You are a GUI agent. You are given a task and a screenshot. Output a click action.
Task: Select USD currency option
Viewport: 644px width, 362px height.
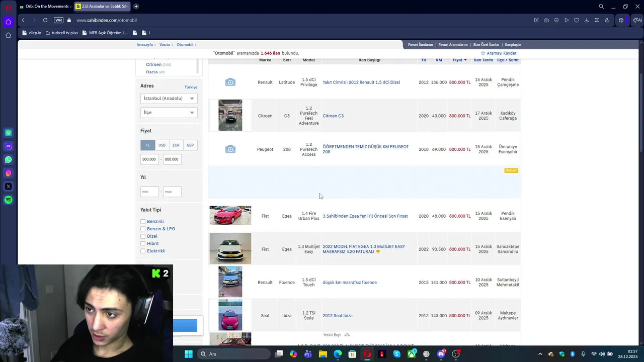162,145
